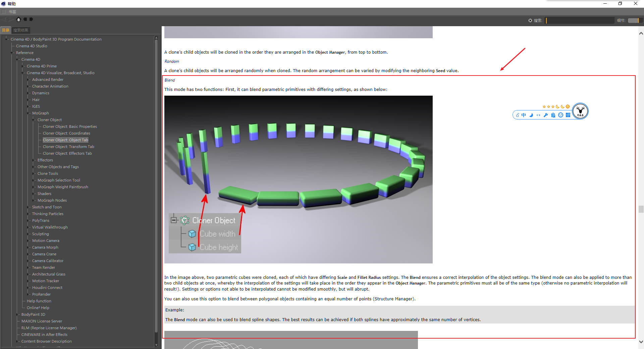Click the dotted grip icon beside 书签
This screenshot has width=644, height=349.
click(x=4, y=12)
